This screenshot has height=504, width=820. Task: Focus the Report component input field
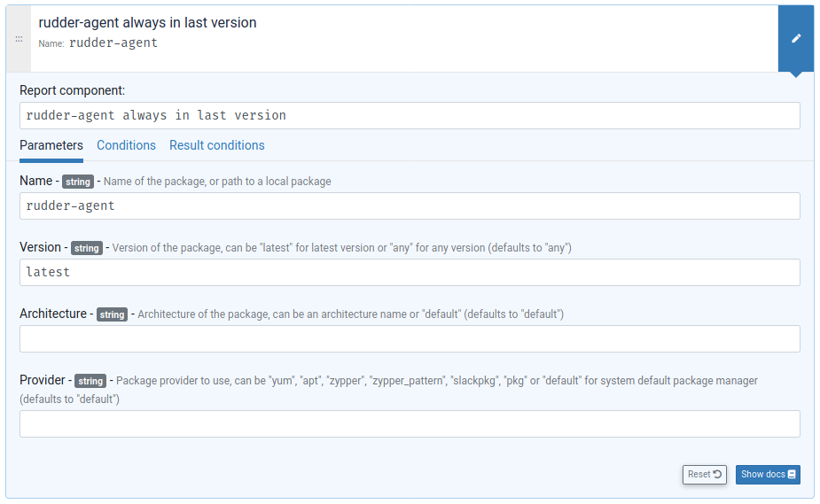pos(410,115)
